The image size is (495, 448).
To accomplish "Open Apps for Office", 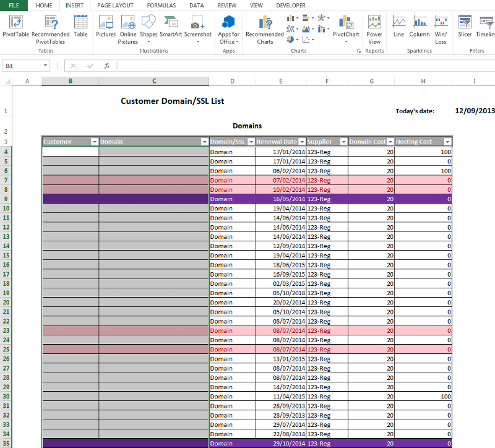I will click(228, 30).
